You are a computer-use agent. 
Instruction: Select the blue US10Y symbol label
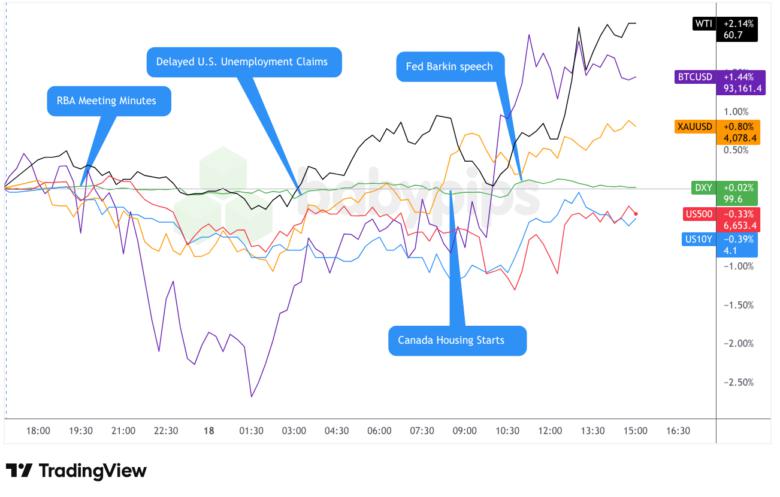(x=698, y=238)
